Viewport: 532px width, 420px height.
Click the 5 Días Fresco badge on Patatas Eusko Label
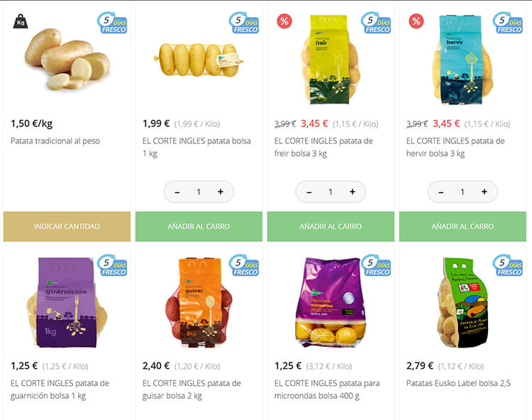(508, 265)
